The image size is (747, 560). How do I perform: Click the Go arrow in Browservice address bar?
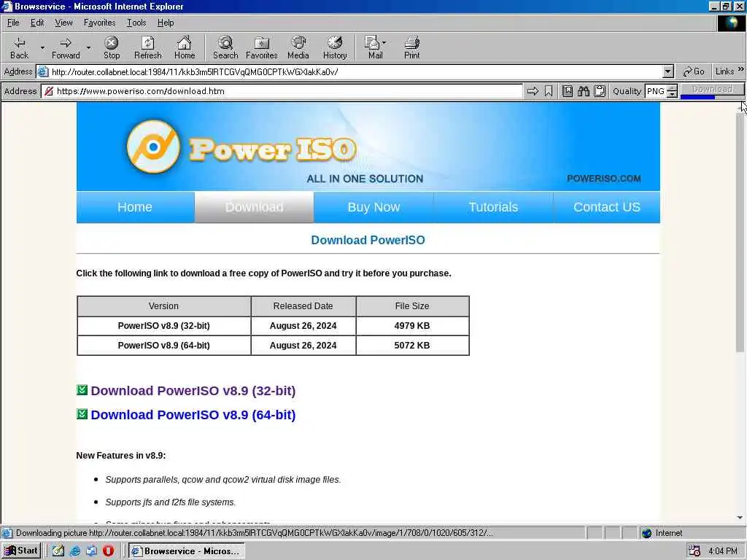click(x=533, y=91)
